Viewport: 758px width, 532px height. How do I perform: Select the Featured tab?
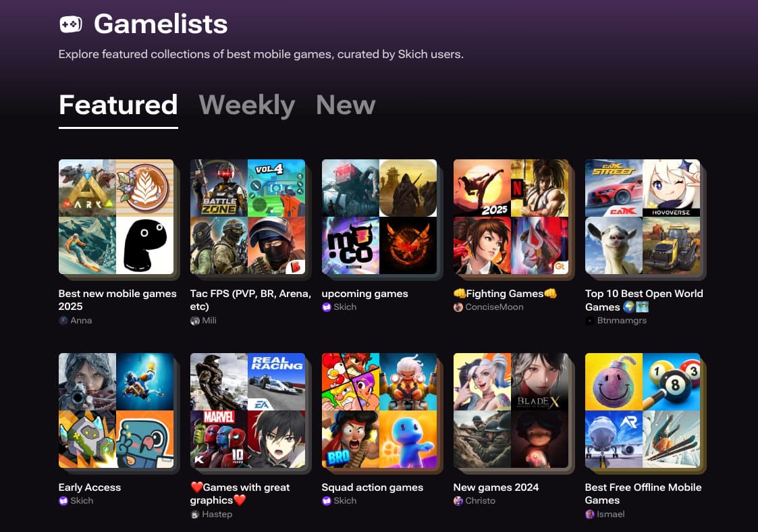tap(118, 105)
